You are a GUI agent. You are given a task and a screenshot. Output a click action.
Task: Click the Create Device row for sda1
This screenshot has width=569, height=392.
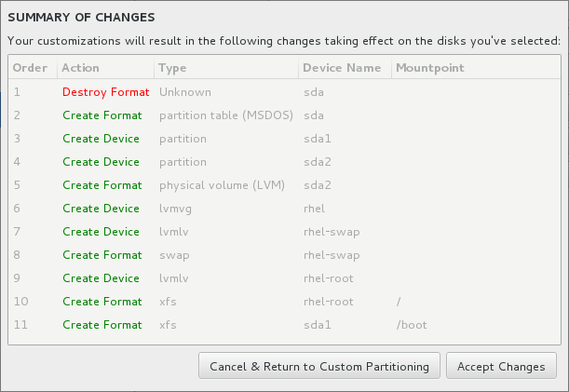coord(279,139)
